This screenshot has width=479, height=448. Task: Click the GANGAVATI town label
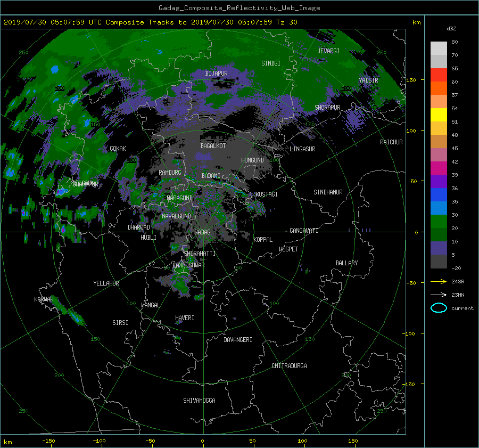[x=304, y=231]
